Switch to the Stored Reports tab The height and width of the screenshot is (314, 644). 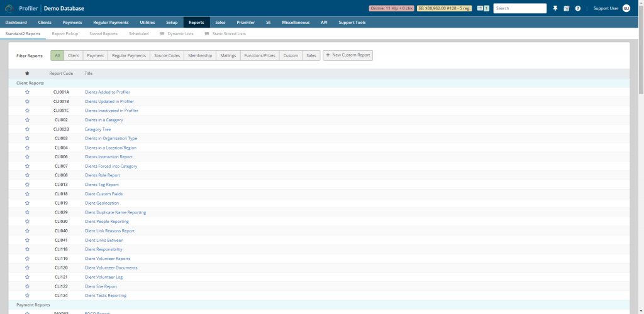point(104,34)
